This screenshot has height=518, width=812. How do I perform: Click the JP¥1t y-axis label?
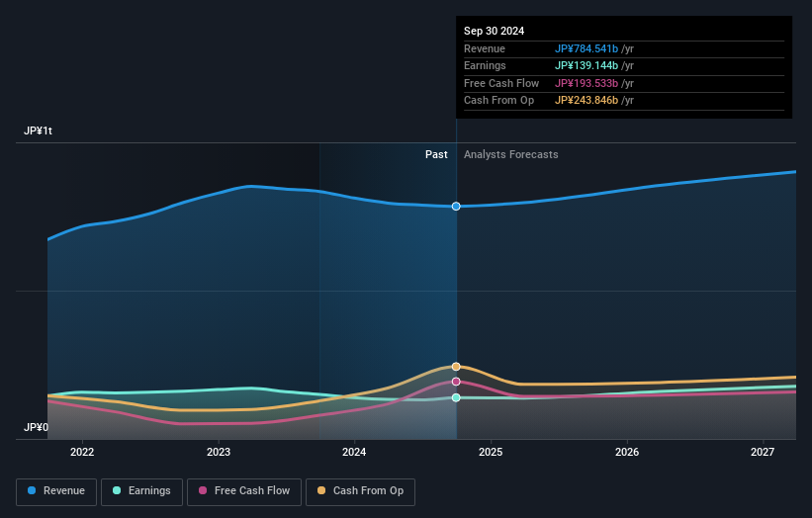coord(38,130)
